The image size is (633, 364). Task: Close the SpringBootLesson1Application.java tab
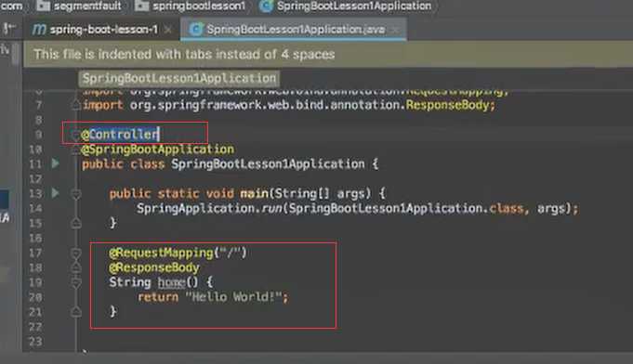point(396,30)
